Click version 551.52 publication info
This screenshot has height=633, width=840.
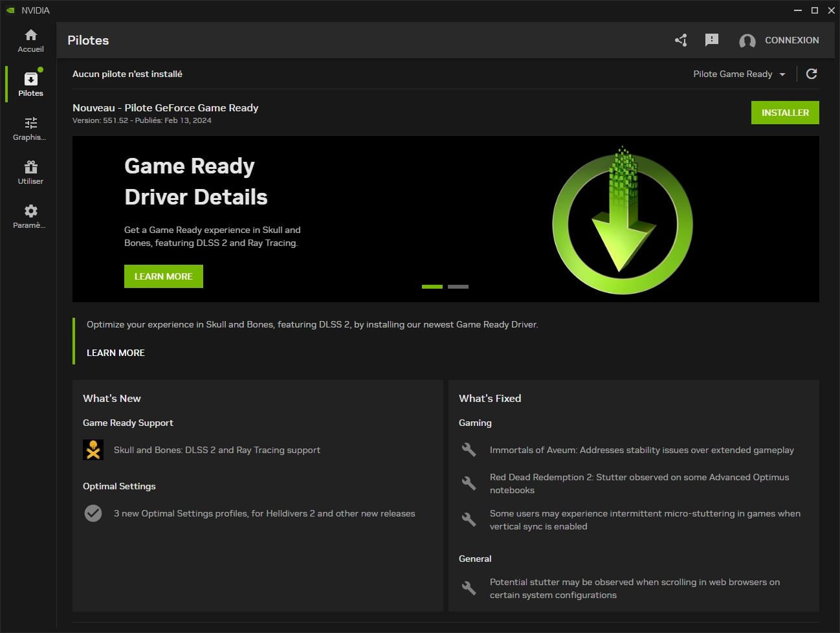[x=142, y=120]
